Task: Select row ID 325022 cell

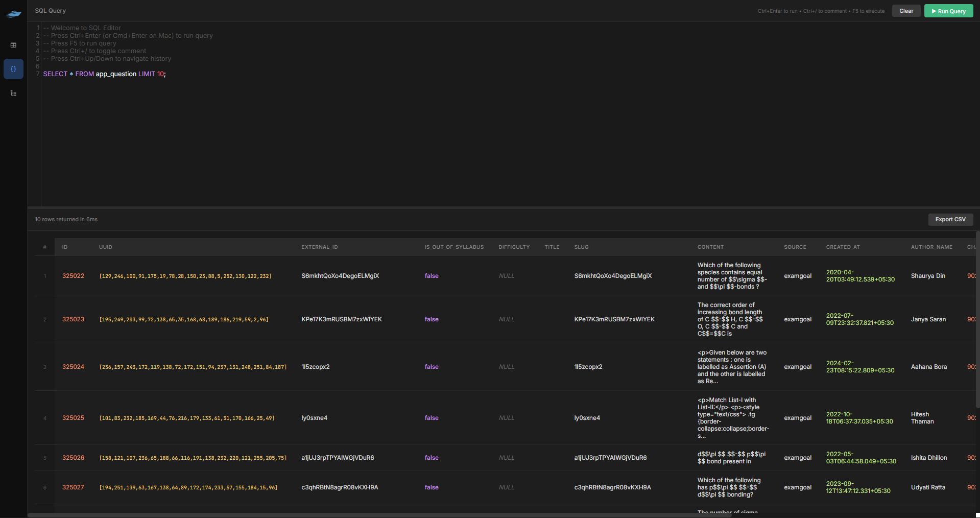Action: tap(73, 276)
